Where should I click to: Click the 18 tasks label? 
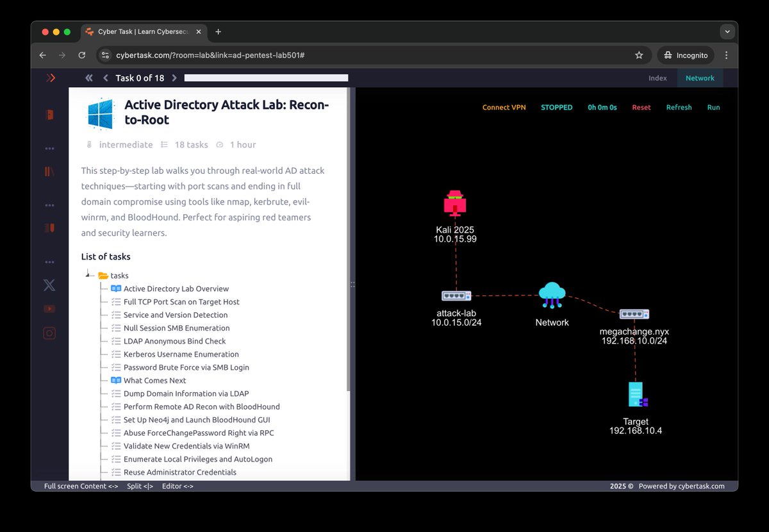pos(191,145)
